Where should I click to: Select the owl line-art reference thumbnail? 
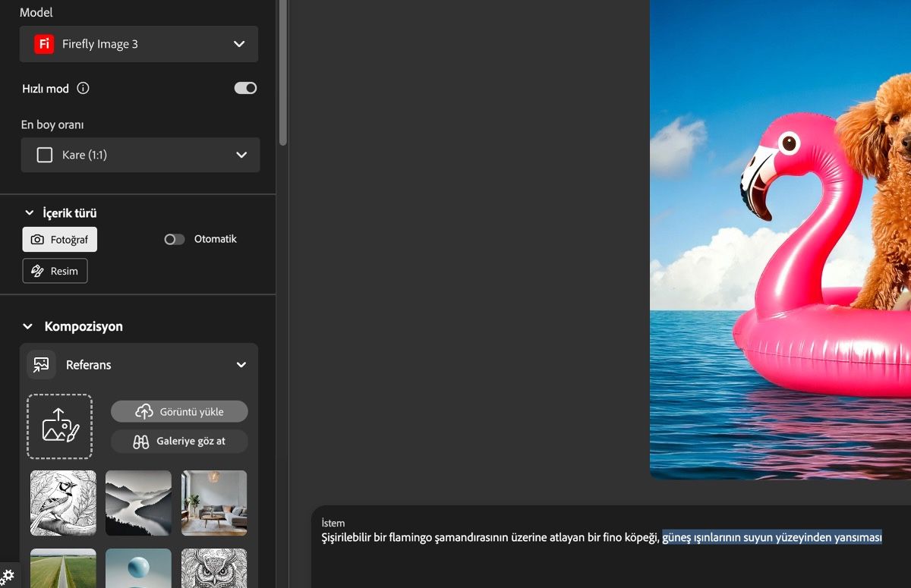coord(214,568)
